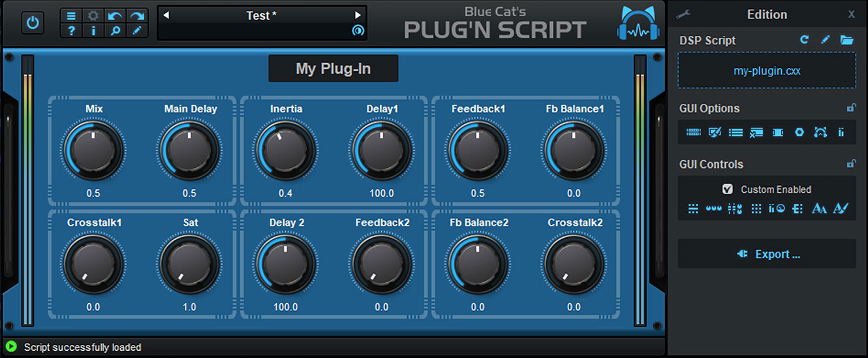Click GUI Controls sixth icon with dots
Screen dimensions: 868x358
(x=798, y=209)
